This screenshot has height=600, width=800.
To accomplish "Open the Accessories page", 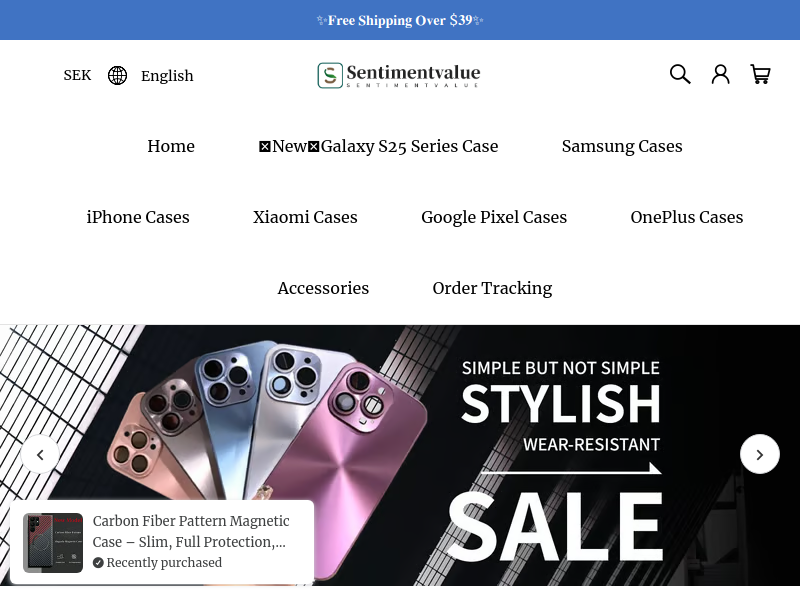I will (323, 288).
